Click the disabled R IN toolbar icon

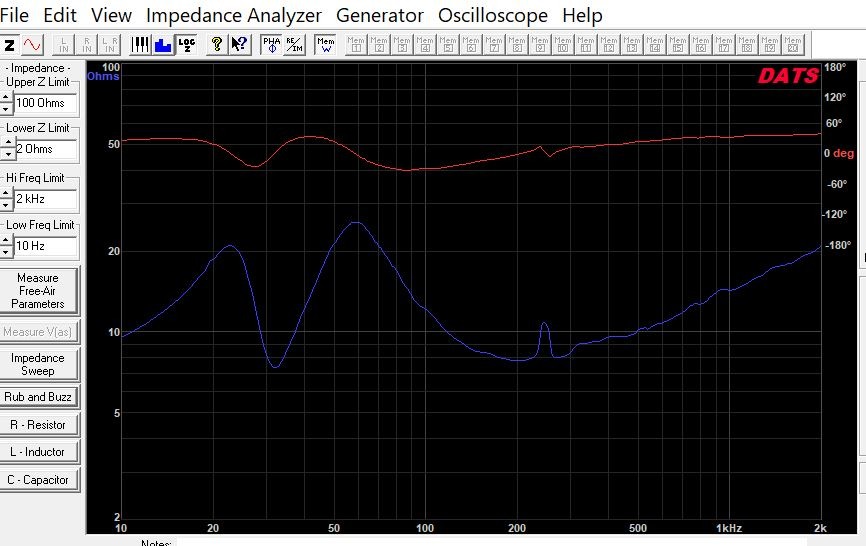pyautogui.click(x=87, y=45)
